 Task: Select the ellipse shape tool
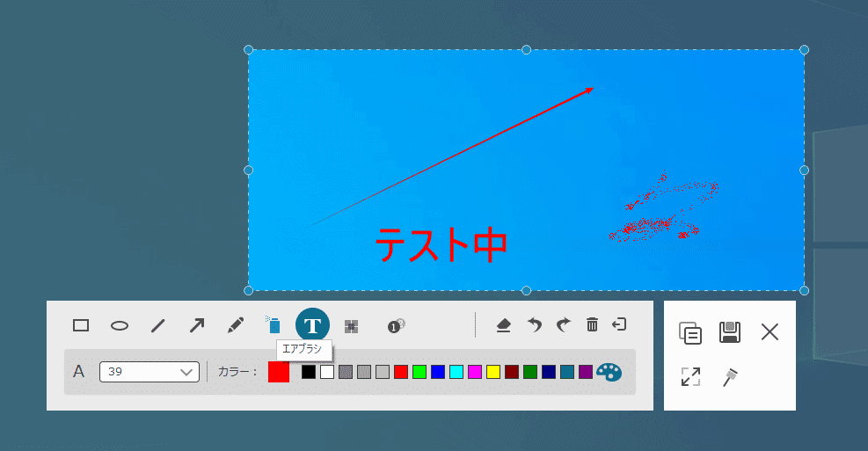click(x=120, y=326)
